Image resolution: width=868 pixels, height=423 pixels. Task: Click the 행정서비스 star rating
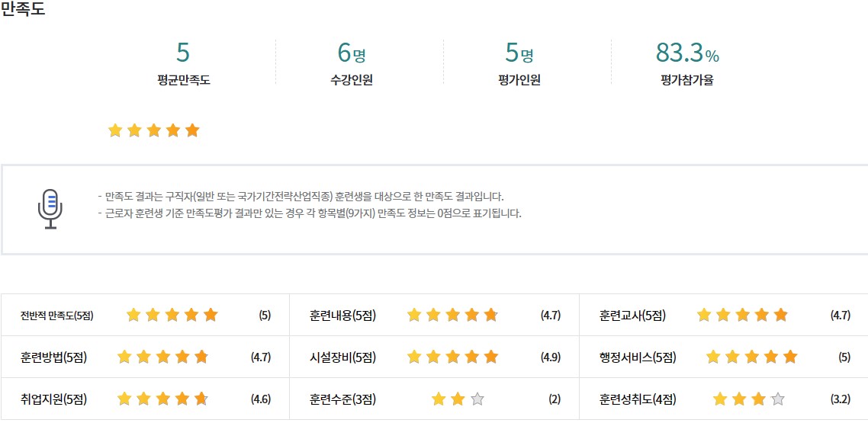pos(751,356)
